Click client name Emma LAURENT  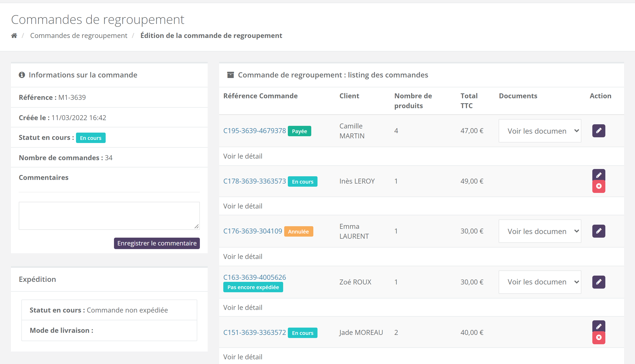[354, 231]
